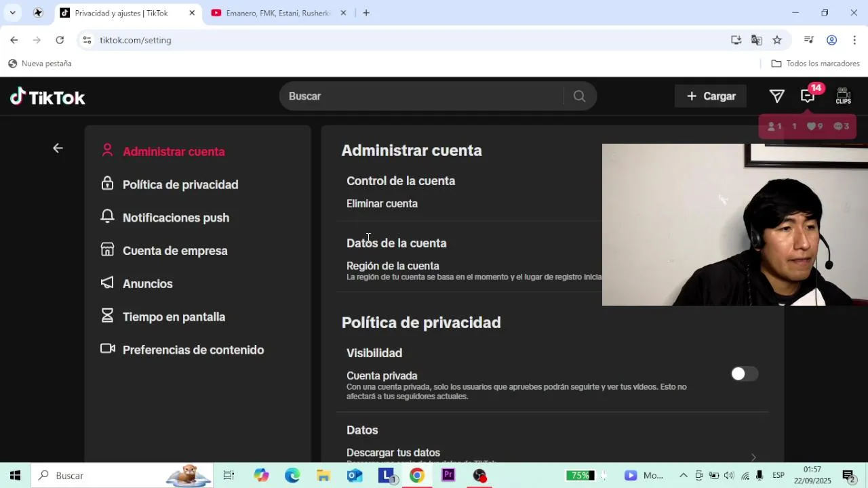Open Adobe Premiere Pro from the taskbar

point(448,475)
